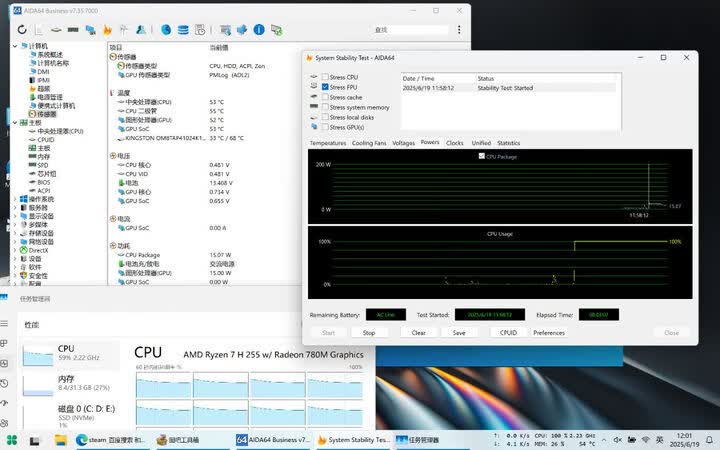Select 磁盘 0 item in Task Manager

point(69,414)
